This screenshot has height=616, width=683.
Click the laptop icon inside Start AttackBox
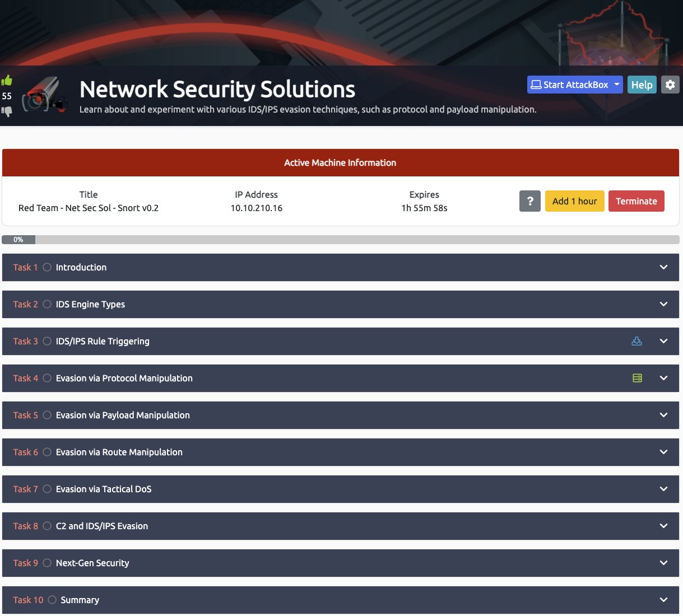(x=537, y=85)
